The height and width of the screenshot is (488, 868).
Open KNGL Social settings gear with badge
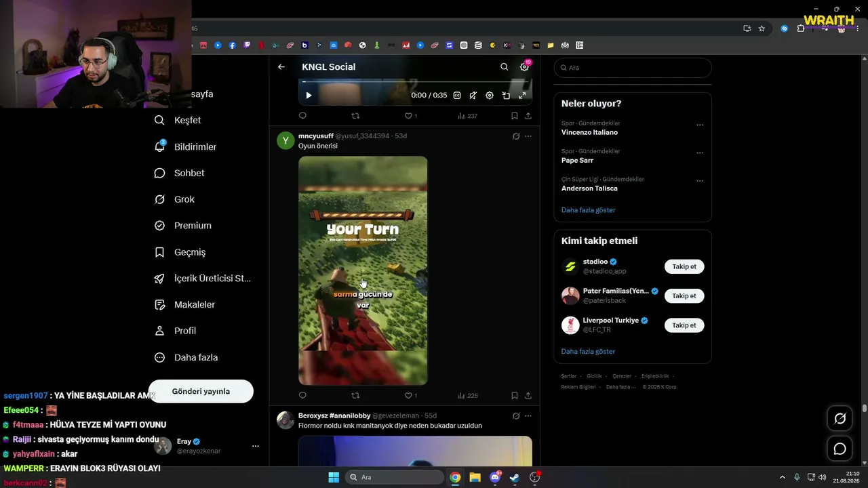click(x=524, y=66)
